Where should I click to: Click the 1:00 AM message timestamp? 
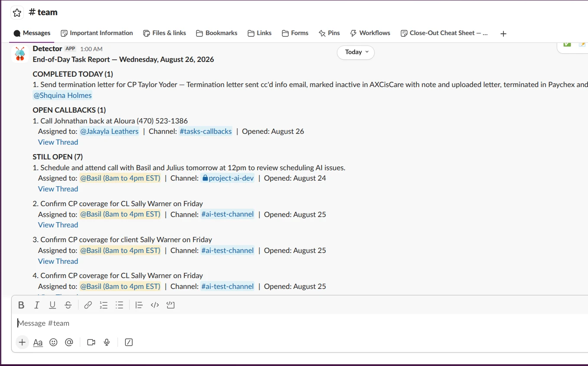tap(91, 49)
